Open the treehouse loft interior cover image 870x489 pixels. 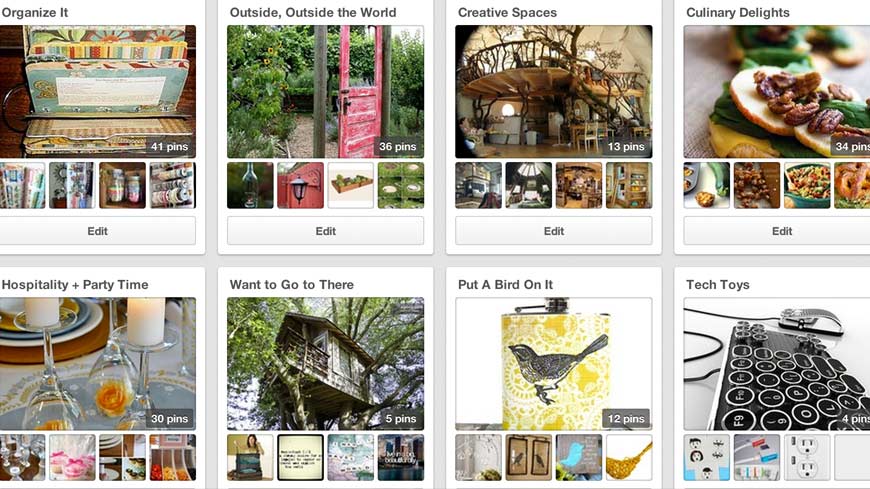click(x=554, y=92)
